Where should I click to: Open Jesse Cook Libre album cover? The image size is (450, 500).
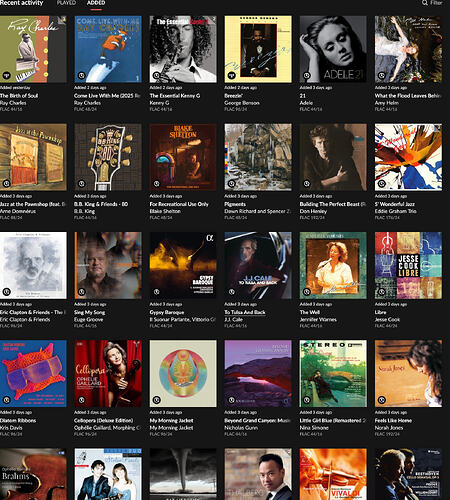[408, 265]
